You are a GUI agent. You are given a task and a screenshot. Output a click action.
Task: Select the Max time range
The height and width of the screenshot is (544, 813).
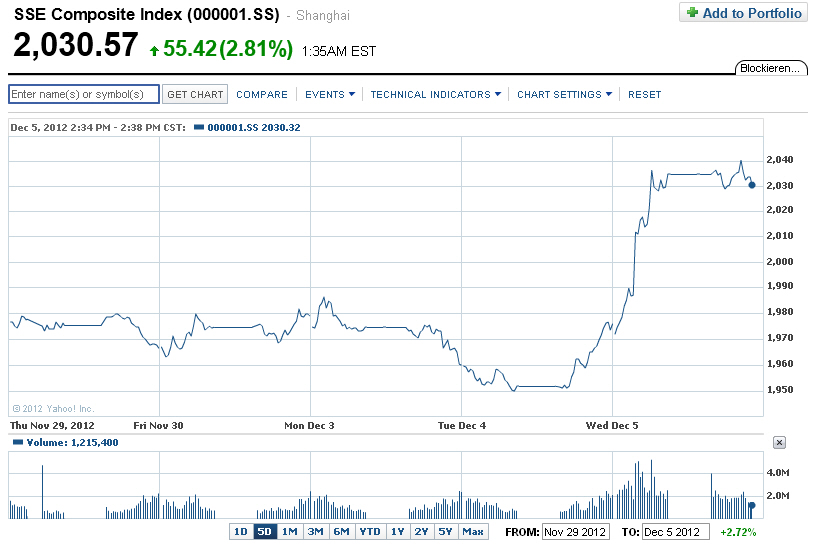pyautogui.click(x=473, y=532)
